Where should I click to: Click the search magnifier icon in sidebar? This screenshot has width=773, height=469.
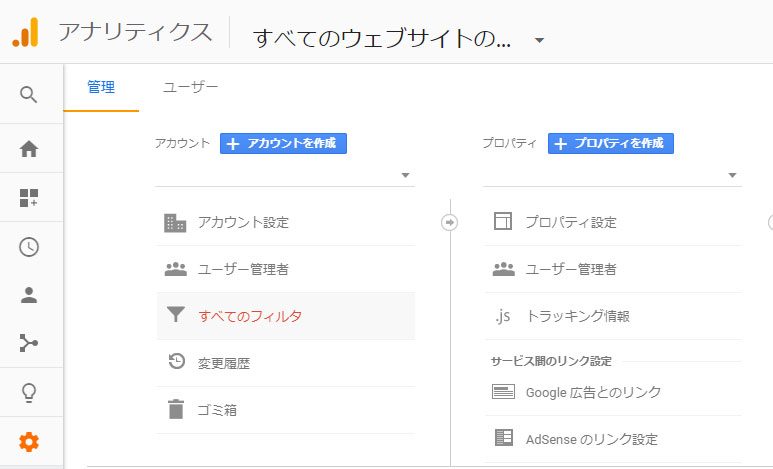pyautogui.click(x=29, y=94)
